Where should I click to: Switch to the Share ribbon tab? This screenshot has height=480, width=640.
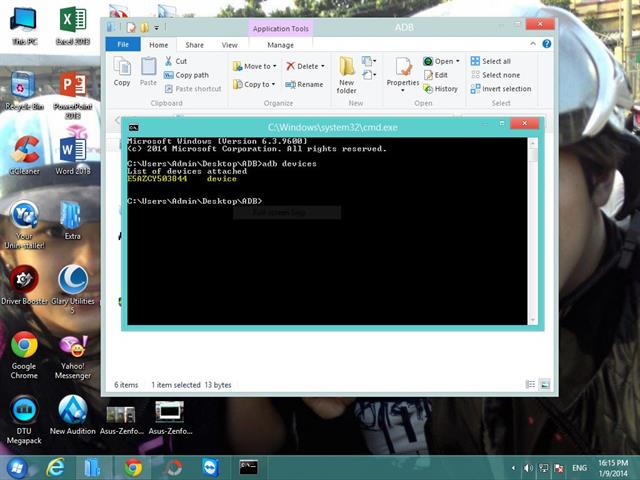click(x=194, y=45)
